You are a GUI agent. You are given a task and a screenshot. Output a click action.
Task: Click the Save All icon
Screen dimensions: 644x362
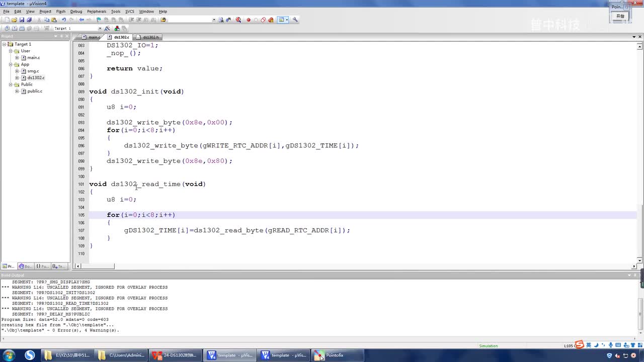pos(29,20)
